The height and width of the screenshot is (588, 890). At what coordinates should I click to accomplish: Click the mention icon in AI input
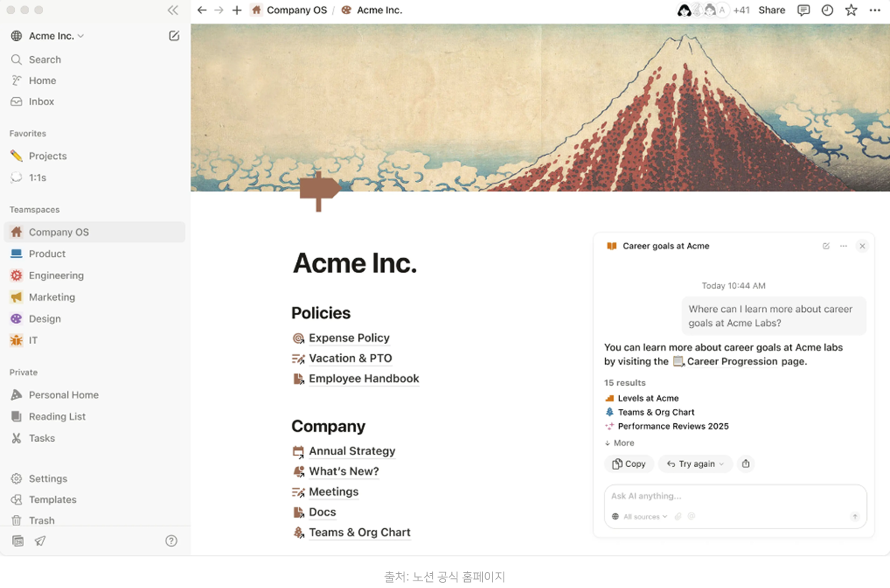[x=692, y=516]
